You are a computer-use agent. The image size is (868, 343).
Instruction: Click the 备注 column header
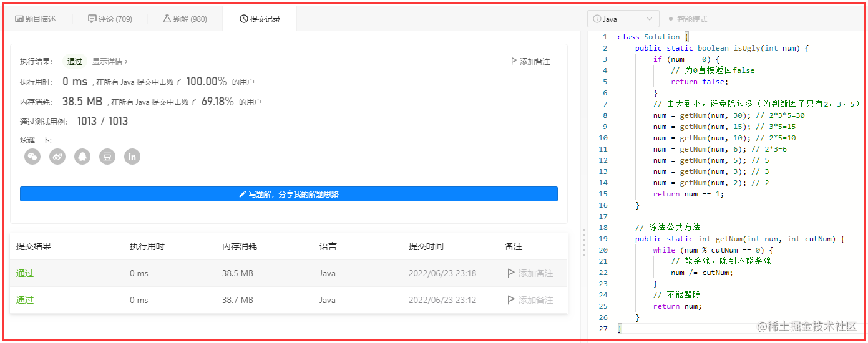pos(514,246)
